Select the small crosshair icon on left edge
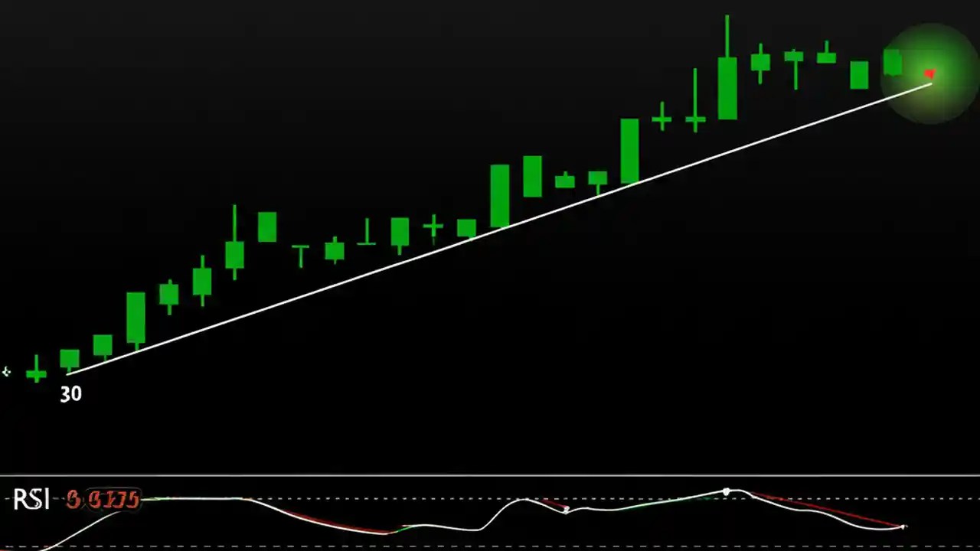980x551 pixels. 7,371
